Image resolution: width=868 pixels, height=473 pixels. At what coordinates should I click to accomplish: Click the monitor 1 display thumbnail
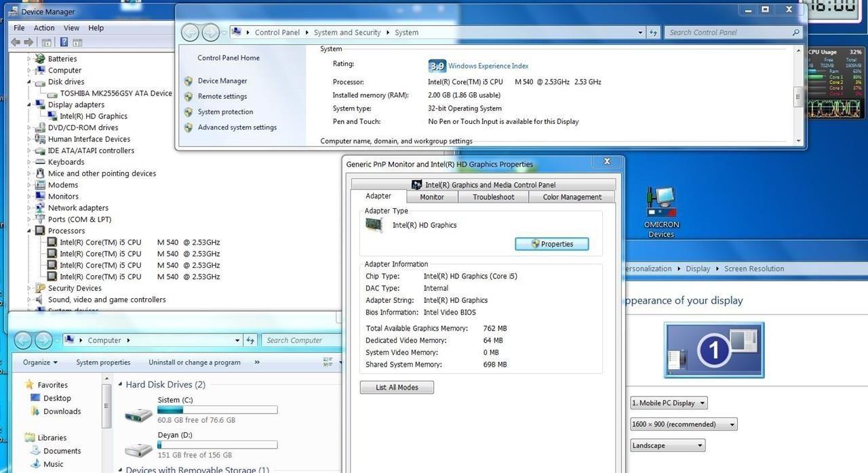click(x=714, y=350)
